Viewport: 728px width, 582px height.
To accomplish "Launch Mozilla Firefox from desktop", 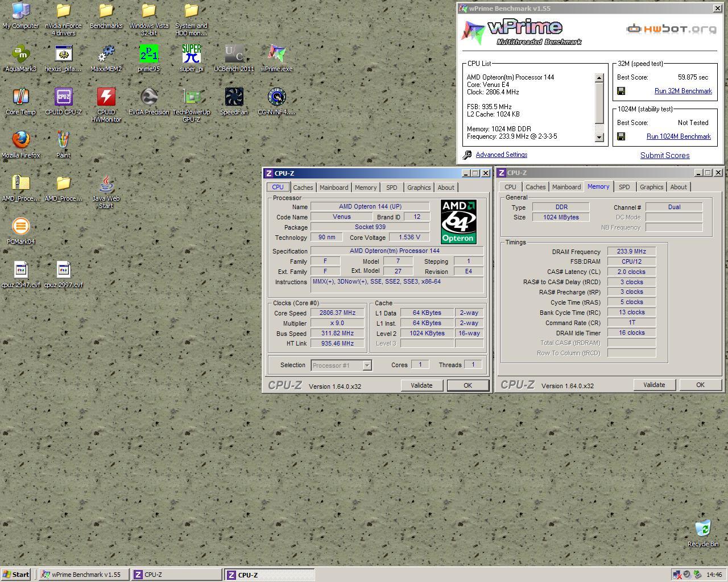I will [20, 145].
